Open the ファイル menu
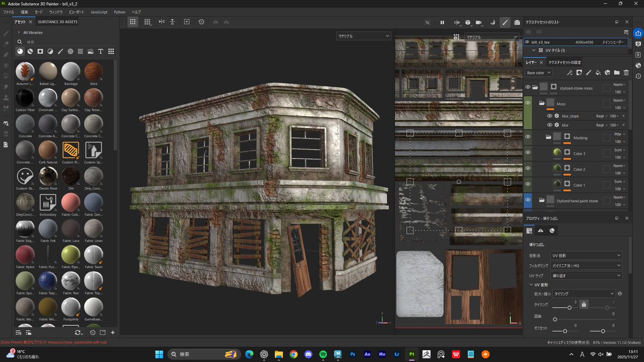 click(9, 12)
